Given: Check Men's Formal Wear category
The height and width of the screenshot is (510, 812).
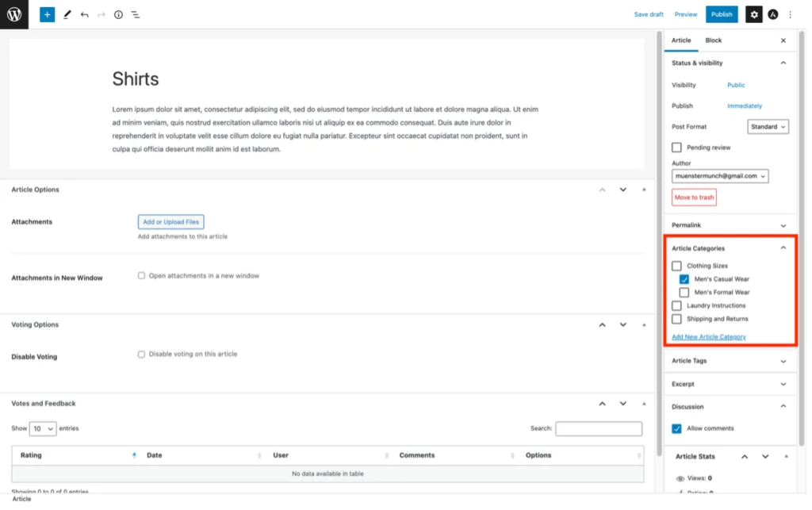Looking at the screenshot, I should click(x=684, y=293).
